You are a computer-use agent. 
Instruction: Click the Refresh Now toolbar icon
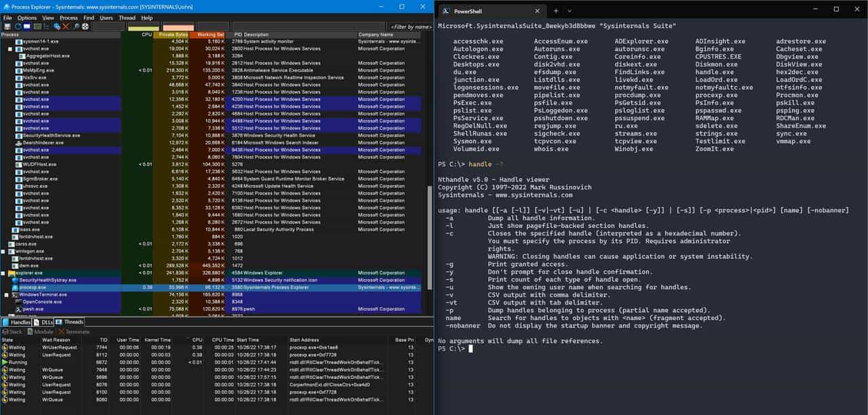17,26
